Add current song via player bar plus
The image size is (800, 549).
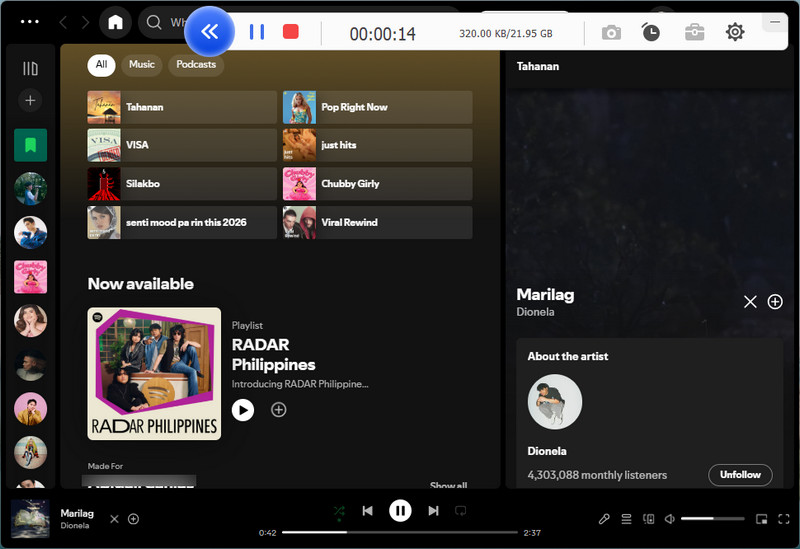point(134,519)
